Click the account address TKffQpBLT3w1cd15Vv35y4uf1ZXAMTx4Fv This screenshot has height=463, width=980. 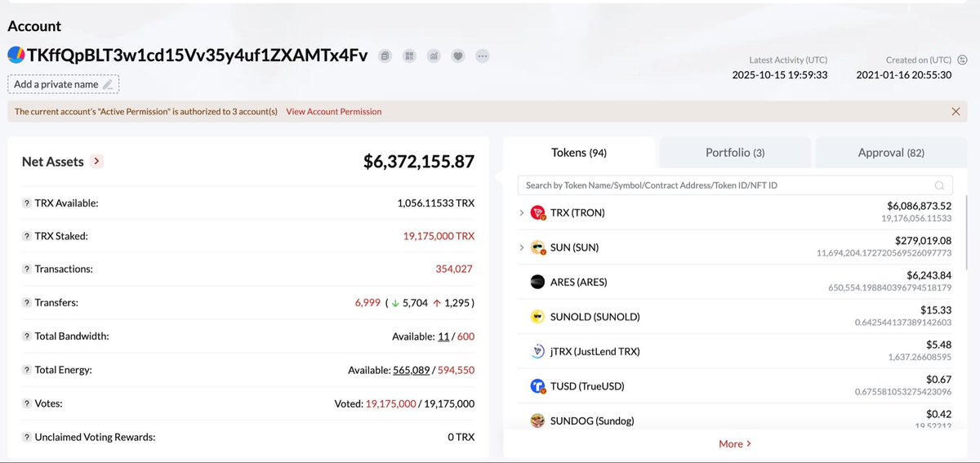[198, 55]
